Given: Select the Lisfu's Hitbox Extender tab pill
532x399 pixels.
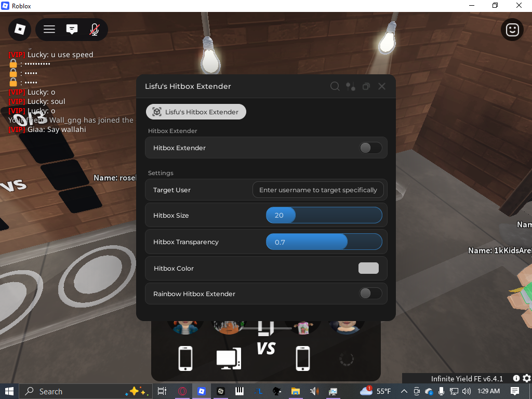Looking at the screenshot, I should coord(196,112).
